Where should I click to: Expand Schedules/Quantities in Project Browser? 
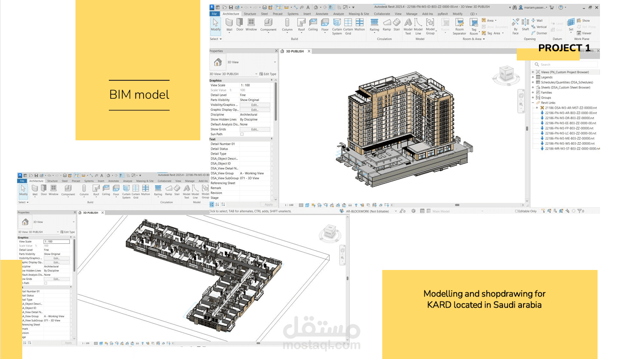pyautogui.click(x=533, y=82)
